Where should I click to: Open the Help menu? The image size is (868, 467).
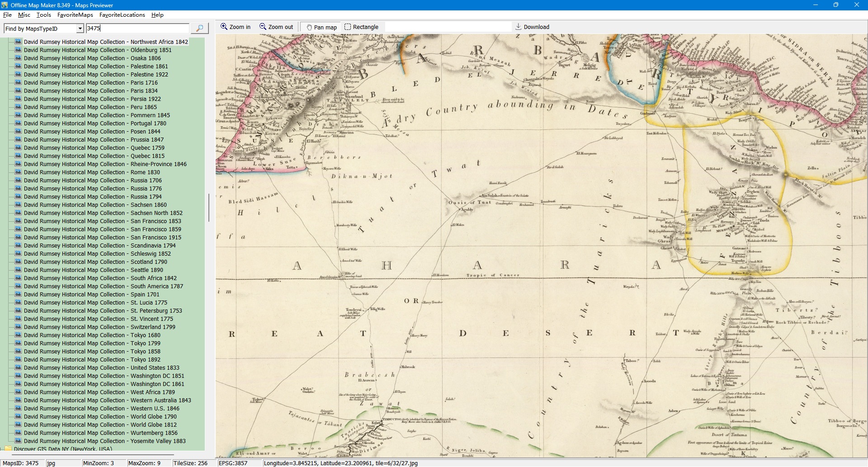(157, 15)
